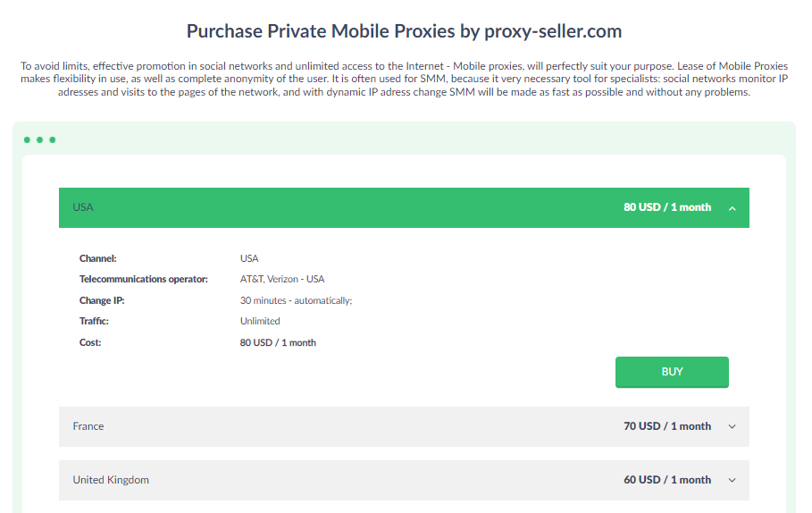Click the 30 minutes - automatically value
This screenshot has width=812, height=513.
pyautogui.click(x=296, y=300)
